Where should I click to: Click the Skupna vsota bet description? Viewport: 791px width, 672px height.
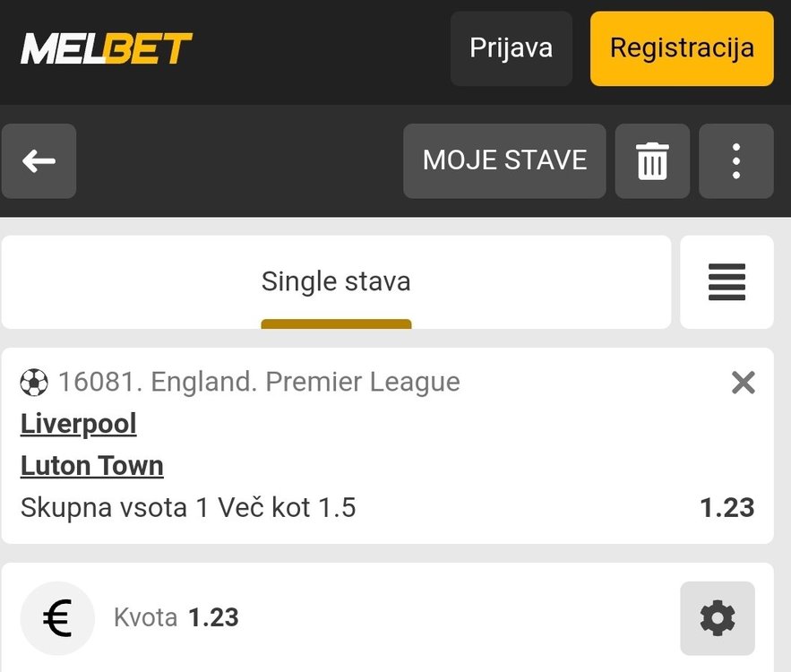[188, 508]
